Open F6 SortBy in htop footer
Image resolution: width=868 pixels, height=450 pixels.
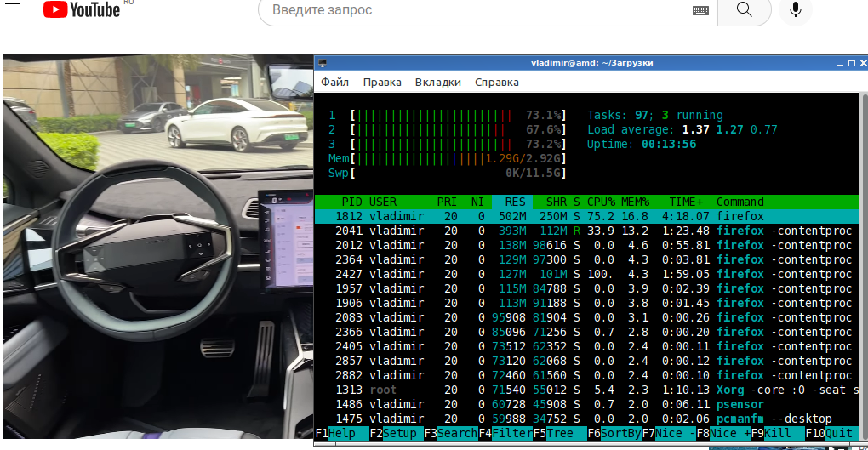[614, 433]
